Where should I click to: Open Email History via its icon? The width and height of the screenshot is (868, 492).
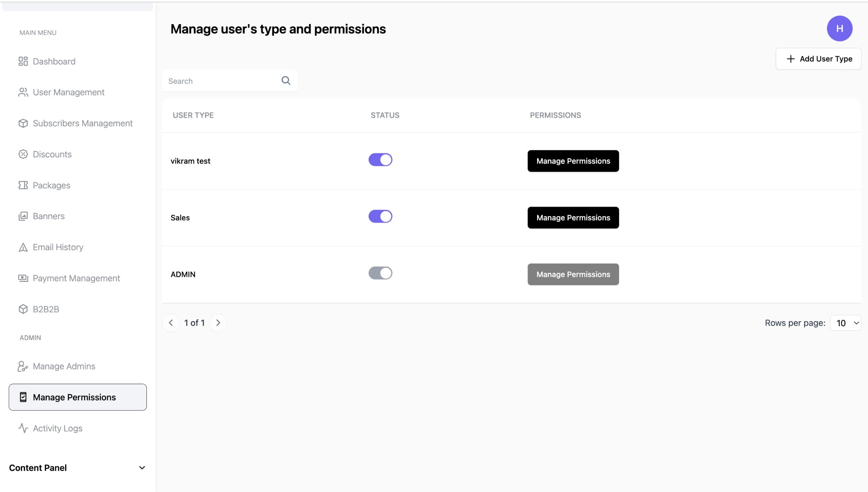tap(23, 247)
